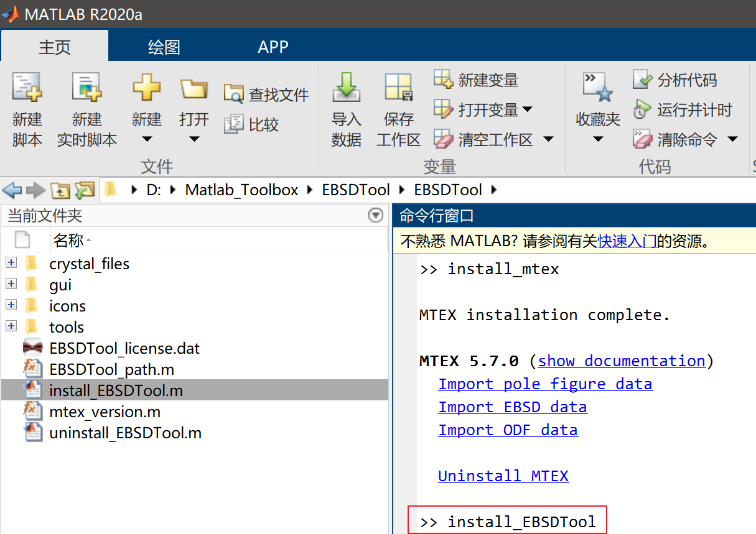Go up one folder level icon
This screenshot has height=534, width=756.
(60, 190)
